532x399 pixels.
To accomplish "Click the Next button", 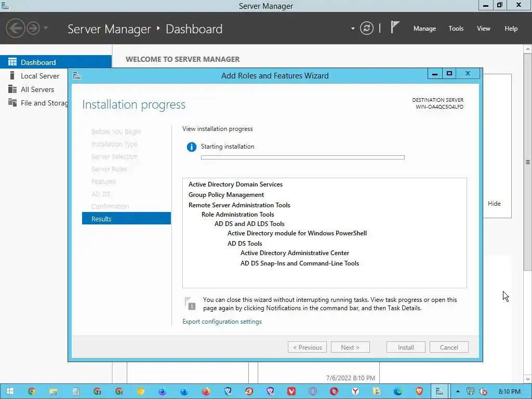I will pos(350,347).
